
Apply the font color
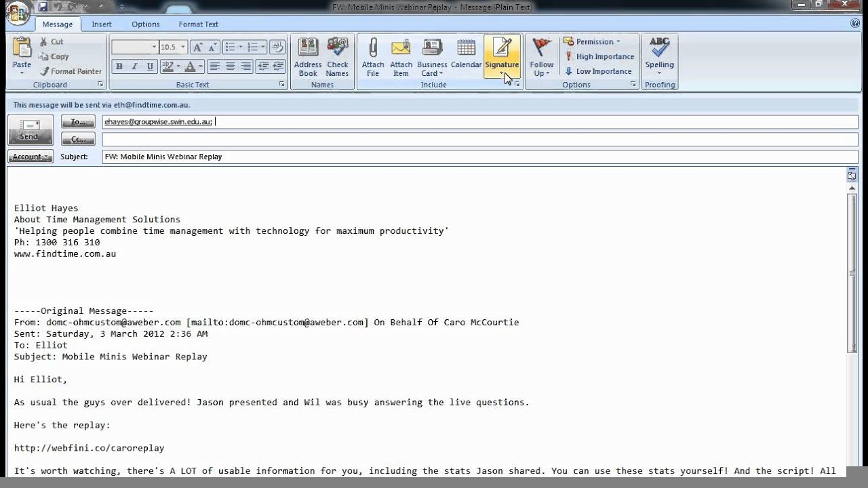[190, 66]
